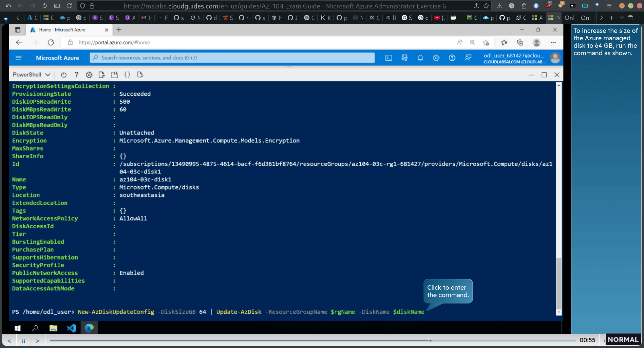The image size is (644, 348).
Task: Open the Edge Favorites list icon
Action: click(504, 42)
